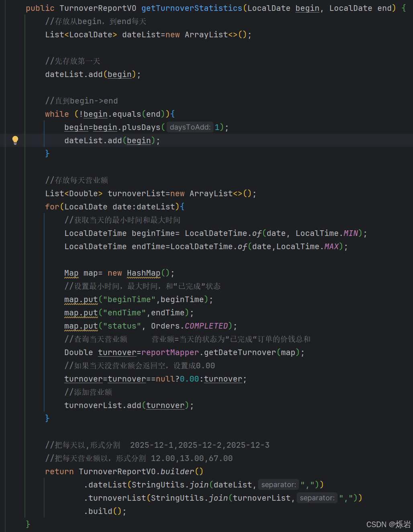Viewport: 413px width, 532px height.
Task: Click comment '//存放从begin，到end每天'
Action: coord(96,21)
